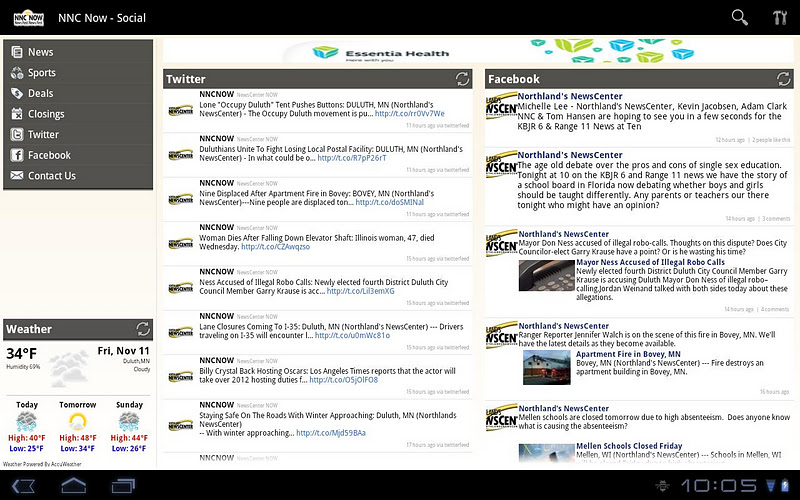Click '4 comments' under robo-calls post
This screenshot has height=500, width=800.
click(x=774, y=309)
